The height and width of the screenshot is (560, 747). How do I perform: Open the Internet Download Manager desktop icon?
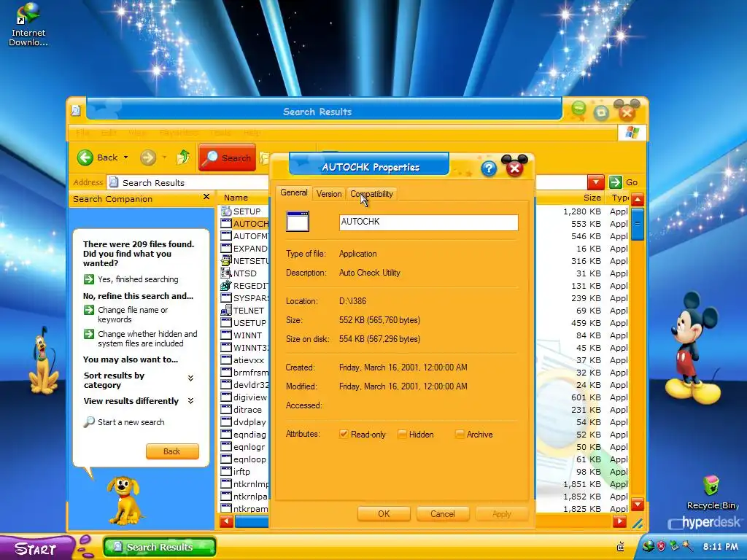(28, 24)
